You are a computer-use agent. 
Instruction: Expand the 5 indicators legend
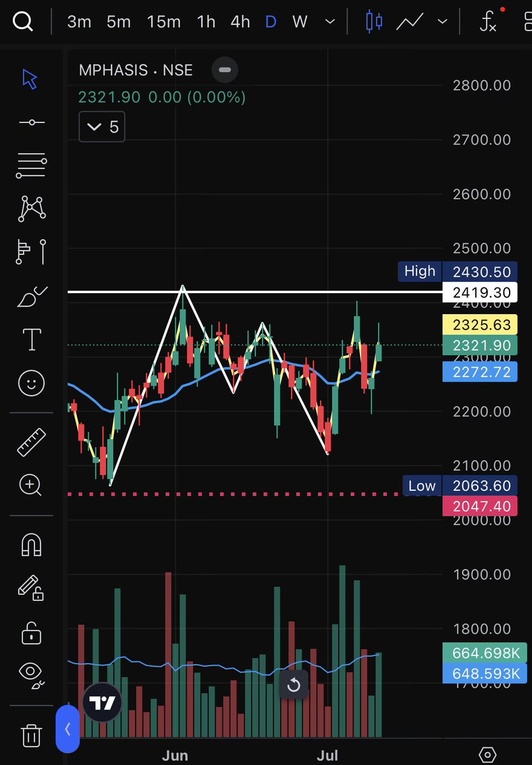[102, 127]
